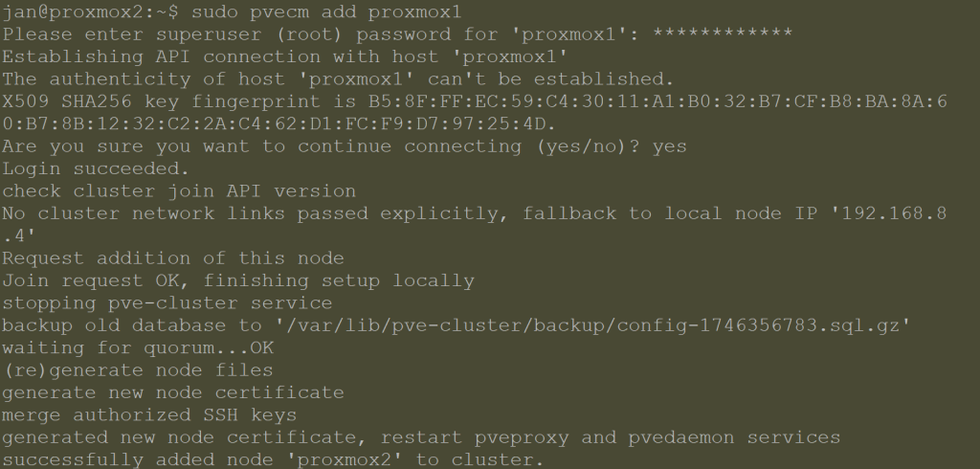Click the jan@proxmox2 shell prompt
The height and width of the screenshot is (469, 980).
[x=90, y=11]
